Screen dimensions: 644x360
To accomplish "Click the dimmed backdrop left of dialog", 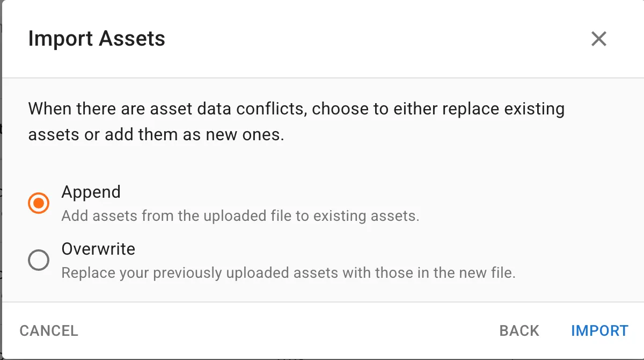I will (1, 180).
